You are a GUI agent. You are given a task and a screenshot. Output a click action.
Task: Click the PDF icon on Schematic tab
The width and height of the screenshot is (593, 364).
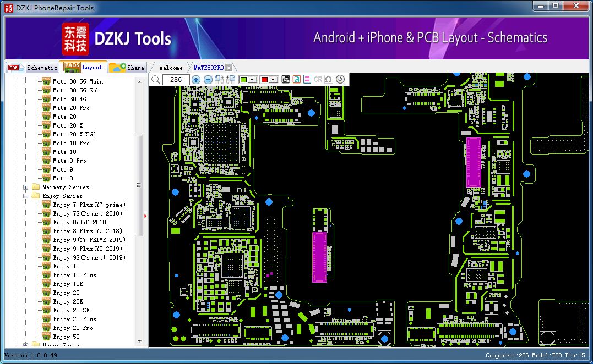coord(14,68)
